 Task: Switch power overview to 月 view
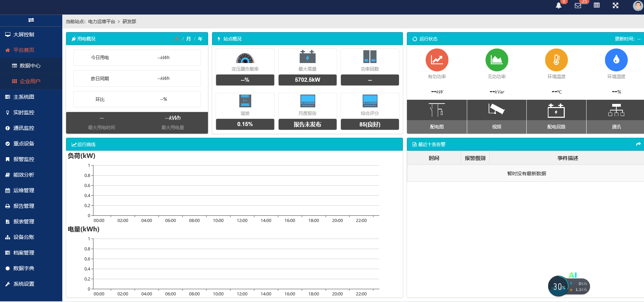pos(189,39)
